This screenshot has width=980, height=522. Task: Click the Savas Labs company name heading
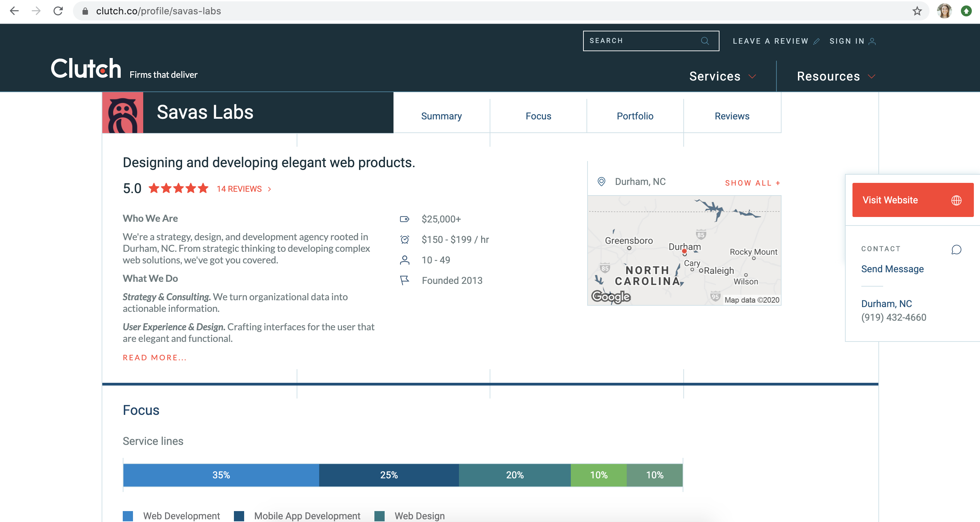(205, 112)
